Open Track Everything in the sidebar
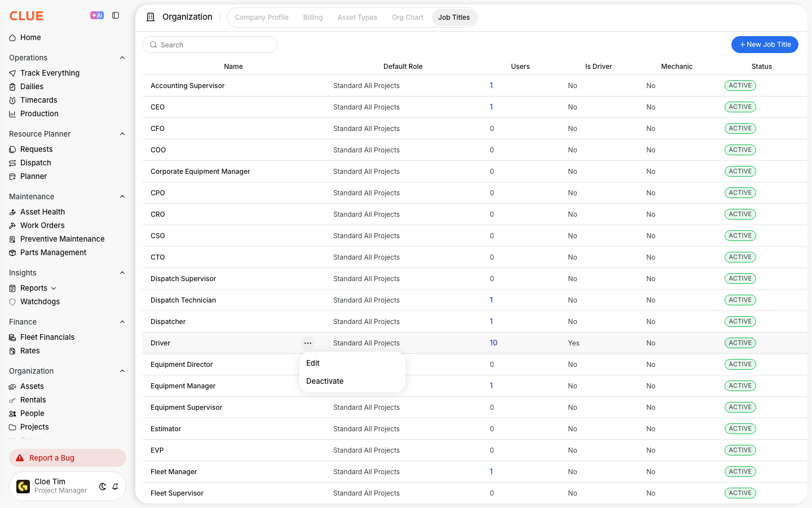 50,73
